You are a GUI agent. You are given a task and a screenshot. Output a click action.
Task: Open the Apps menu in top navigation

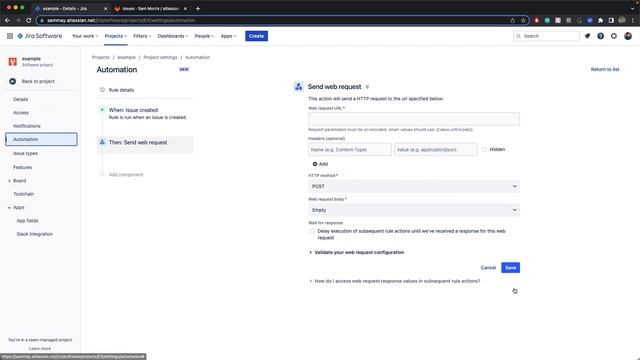pyautogui.click(x=228, y=36)
